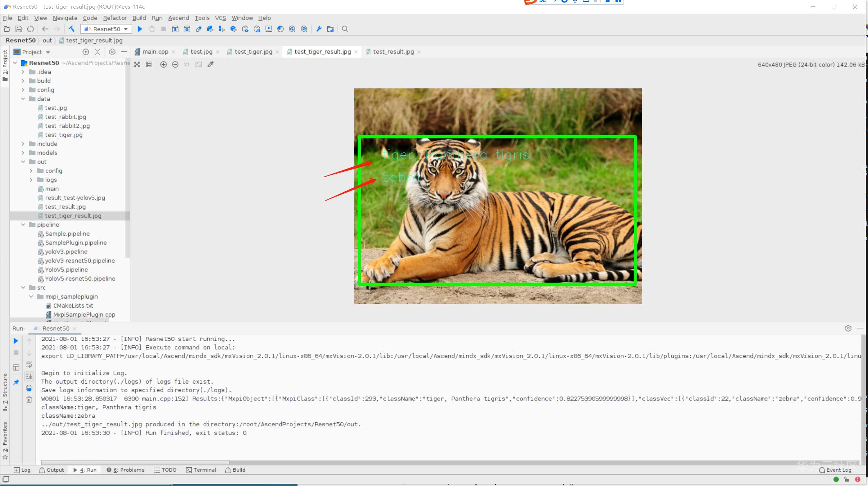The image size is (868, 486).
Task: Click the Build hammer icon in toolbar
Action: coord(72,29)
